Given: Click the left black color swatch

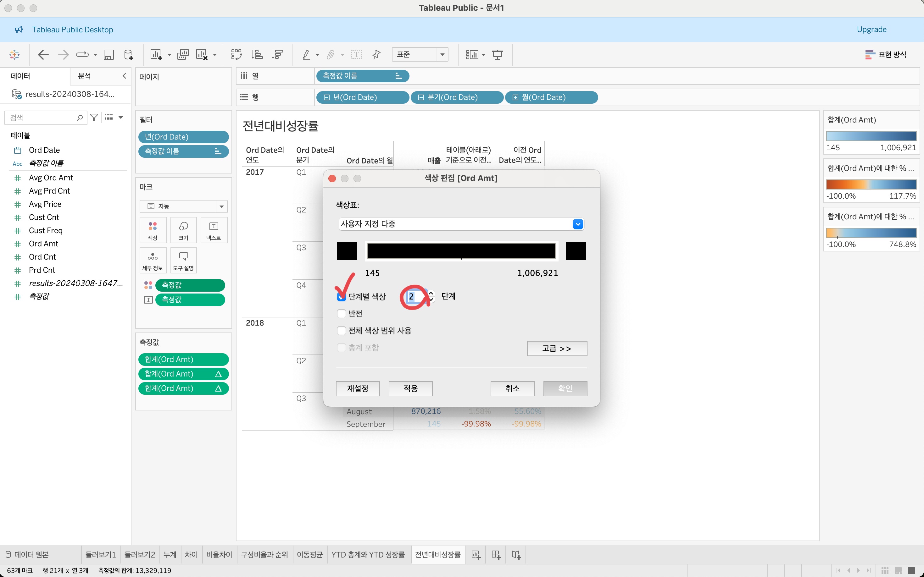Looking at the screenshot, I should point(347,251).
